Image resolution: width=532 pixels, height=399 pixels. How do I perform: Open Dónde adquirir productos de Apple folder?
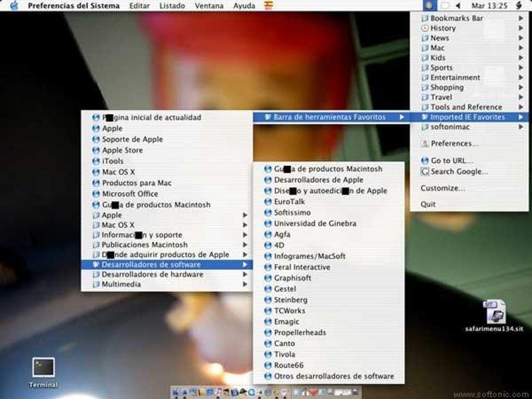tap(166, 255)
